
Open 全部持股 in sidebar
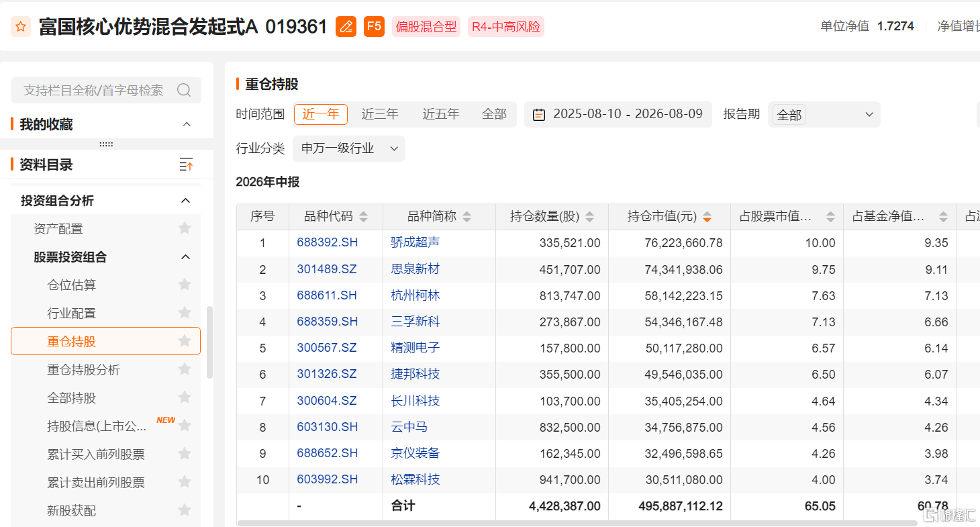click(x=72, y=398)
